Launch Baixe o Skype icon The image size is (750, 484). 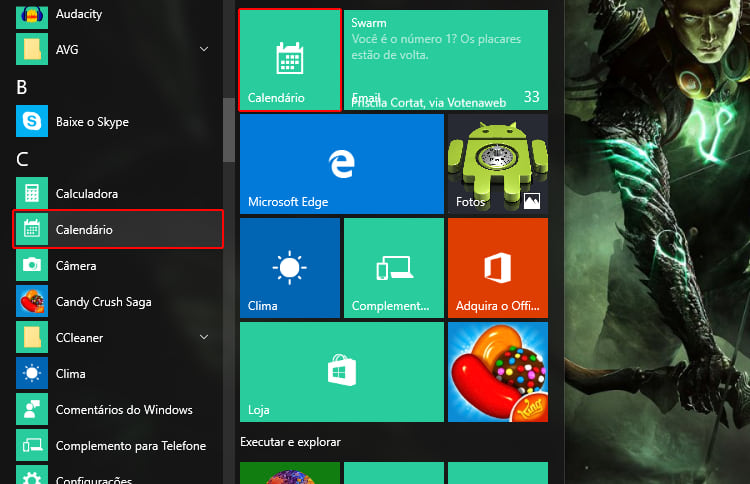(32, 121)
